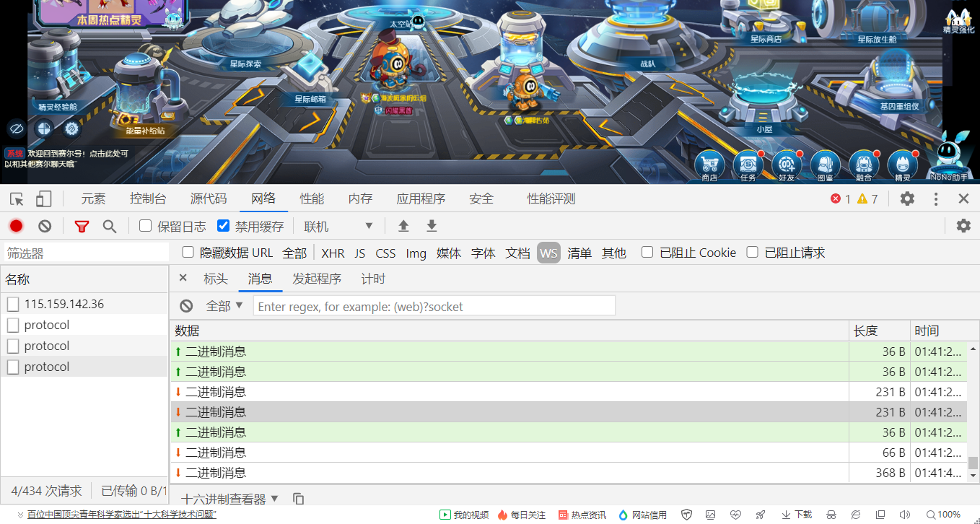Click the sound speaker icon in status bar
980x524 pixels.
(904, 515)
